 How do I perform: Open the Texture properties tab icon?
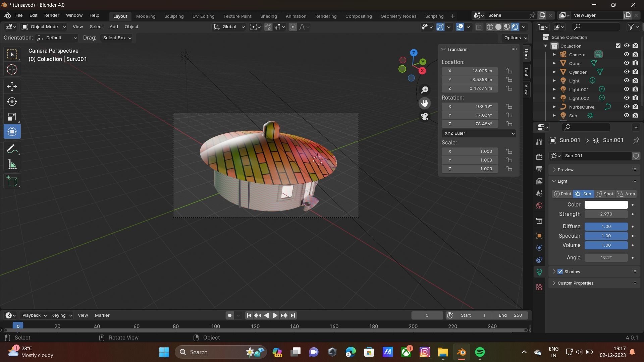(x=539, y=287)
